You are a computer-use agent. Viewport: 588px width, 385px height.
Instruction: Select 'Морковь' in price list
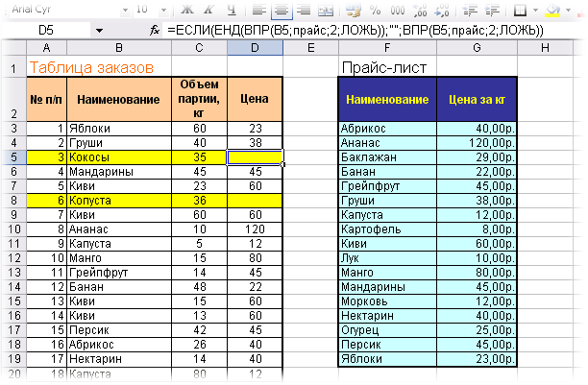(x=387, y=301)
